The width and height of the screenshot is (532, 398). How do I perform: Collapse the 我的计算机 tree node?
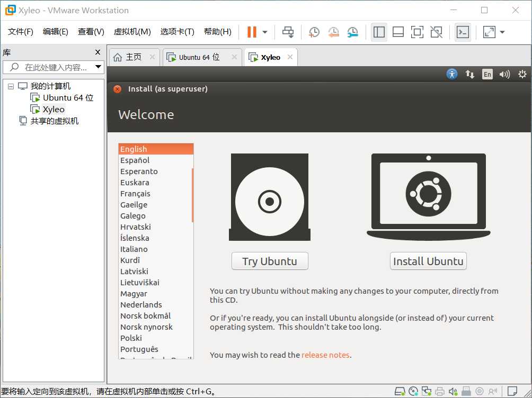coord(11,86)
